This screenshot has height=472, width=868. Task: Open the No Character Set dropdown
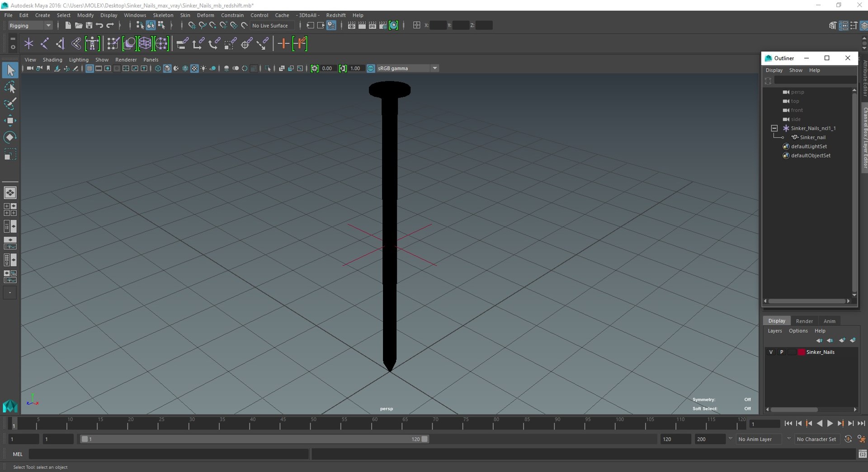816,439
